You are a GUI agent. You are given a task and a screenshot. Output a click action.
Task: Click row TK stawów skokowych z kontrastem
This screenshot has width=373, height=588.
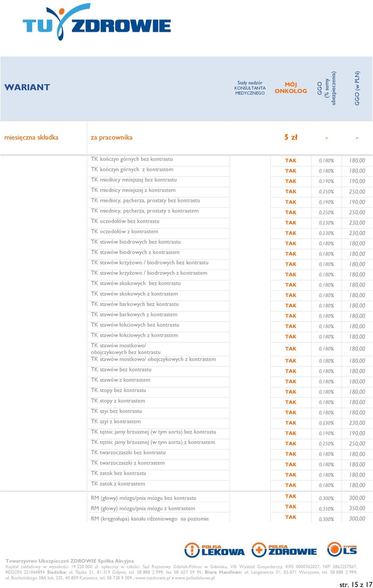134,294
